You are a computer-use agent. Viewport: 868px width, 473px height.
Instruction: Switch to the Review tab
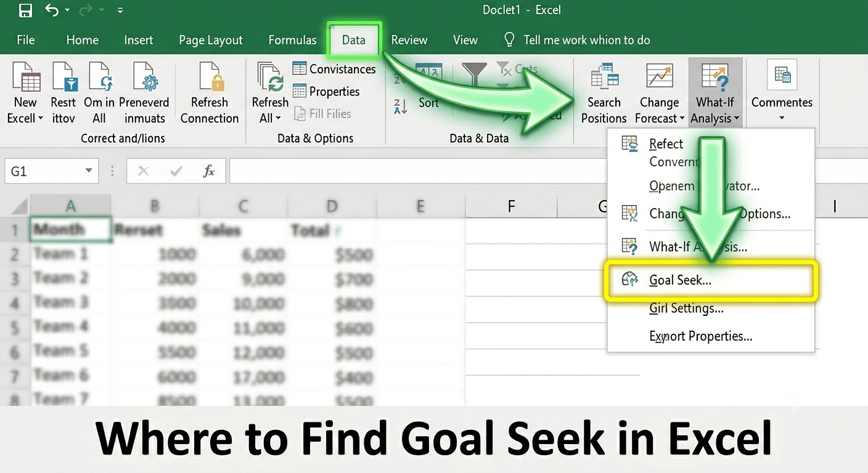pyautogui.click(x=409, y=40)
